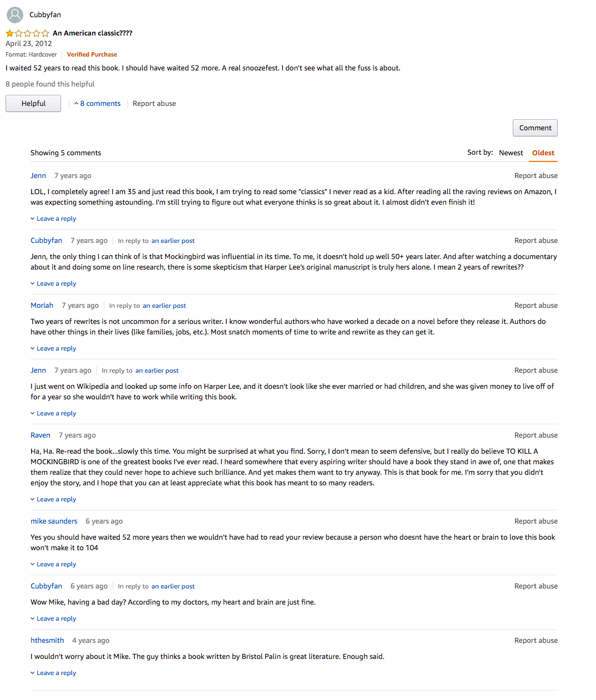Mark the review as Helpful

[x=33, y=104]
